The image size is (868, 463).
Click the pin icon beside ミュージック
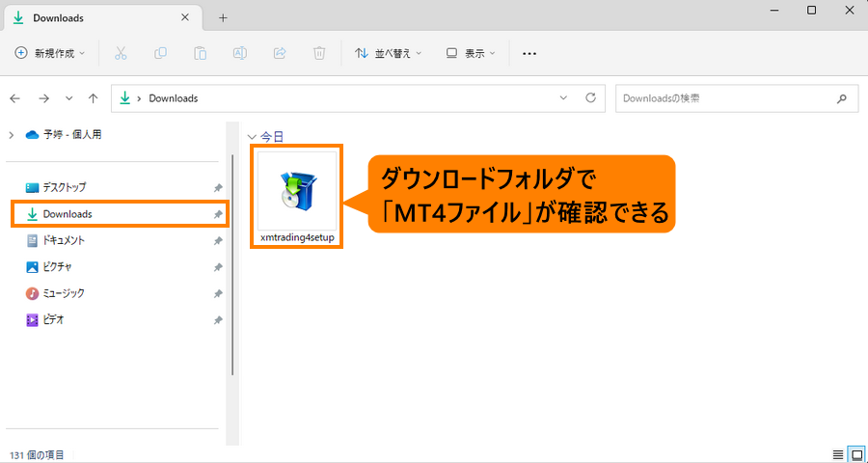point(218,293)
